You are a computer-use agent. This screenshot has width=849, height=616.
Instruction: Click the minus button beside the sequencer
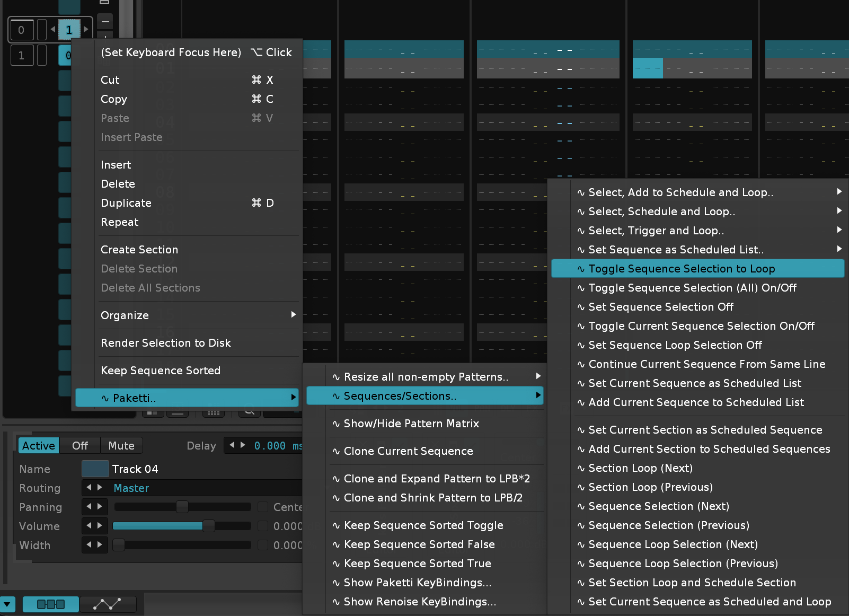105,22
